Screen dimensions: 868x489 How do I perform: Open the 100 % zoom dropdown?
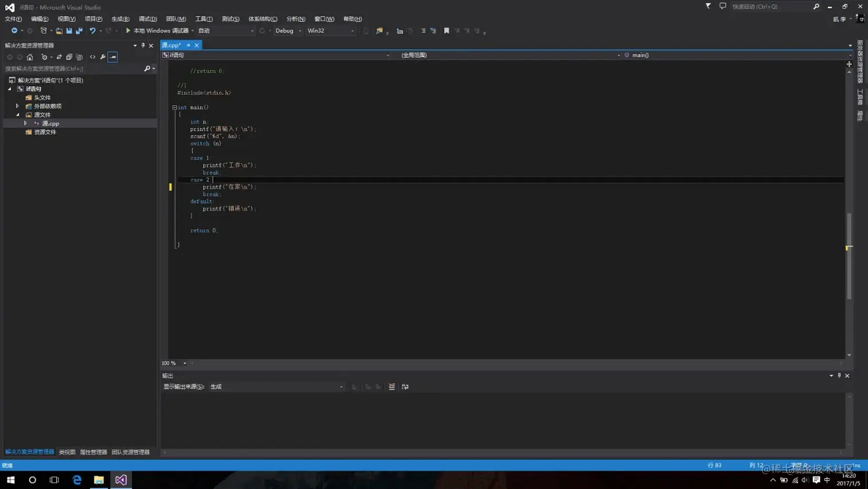pos(174,363)
